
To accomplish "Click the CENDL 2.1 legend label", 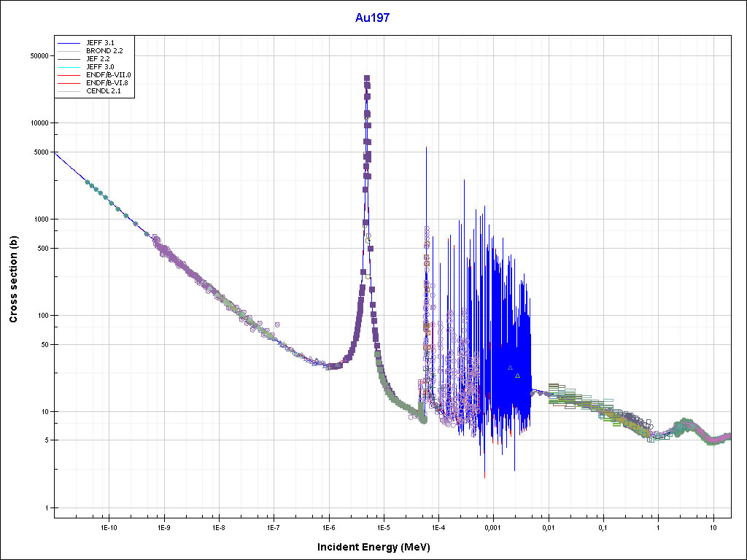I will pos(103,91).
